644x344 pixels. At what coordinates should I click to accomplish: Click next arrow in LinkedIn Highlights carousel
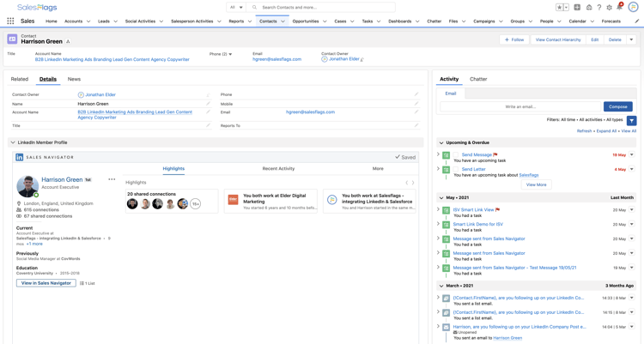pyautogui.click(x=413, y=183)
